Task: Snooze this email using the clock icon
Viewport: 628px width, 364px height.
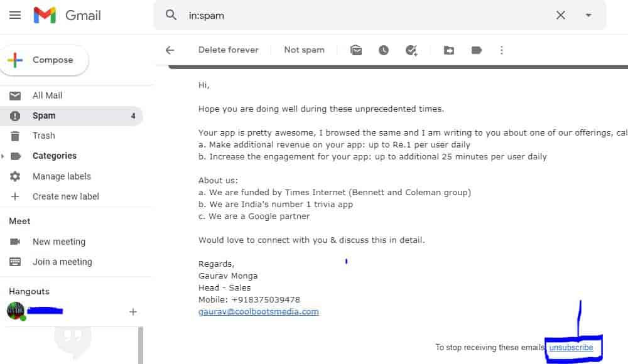Action: click(383, 50)
